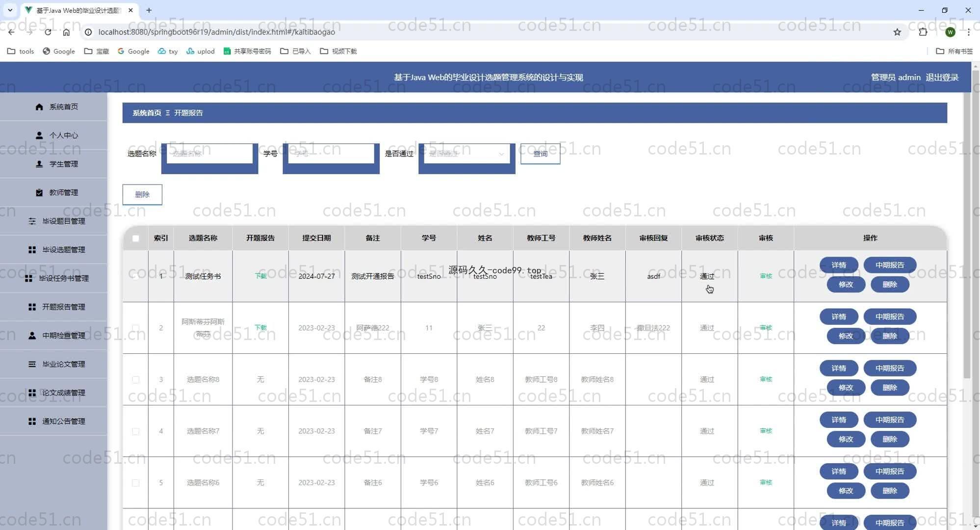
Task: Click the user icon beside 学生管理
Action: coord(39,164)
